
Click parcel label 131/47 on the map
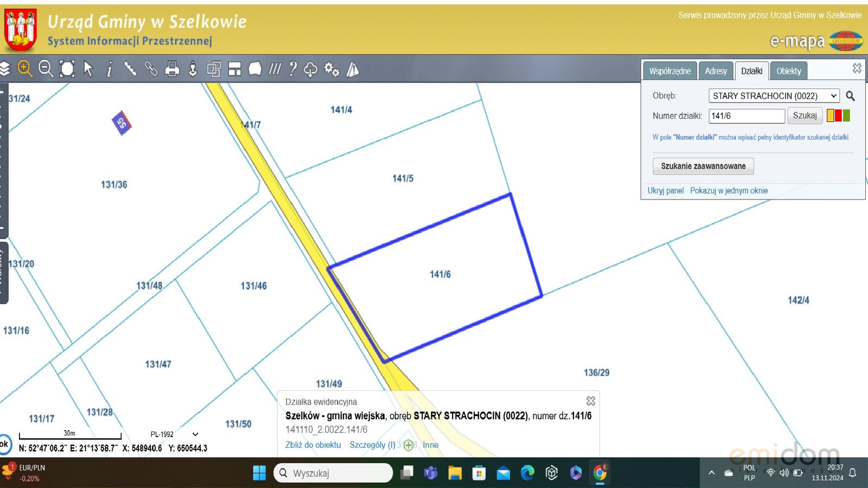point(158,364)
